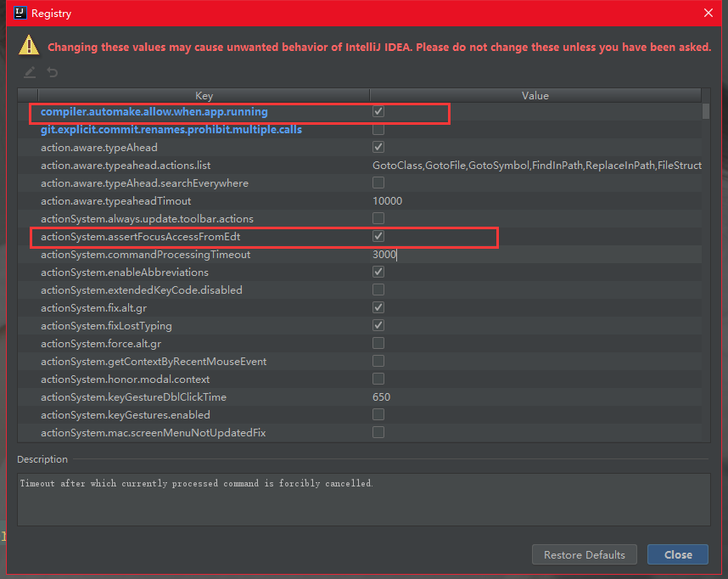Select actionSystem.enableAbbreviations key

point(125,272)
